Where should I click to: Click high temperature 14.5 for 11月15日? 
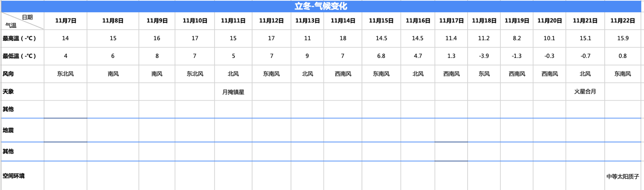381,38
